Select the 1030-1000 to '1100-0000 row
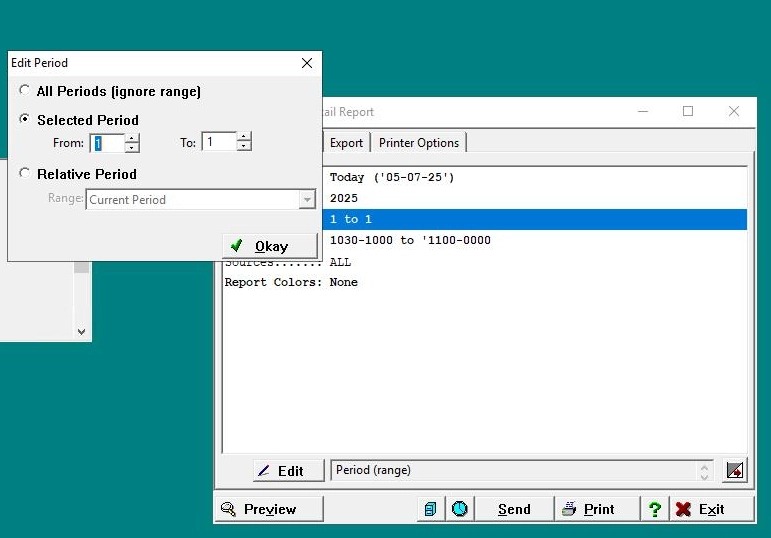This screenshot has width=771, height=538. point(535,240)
